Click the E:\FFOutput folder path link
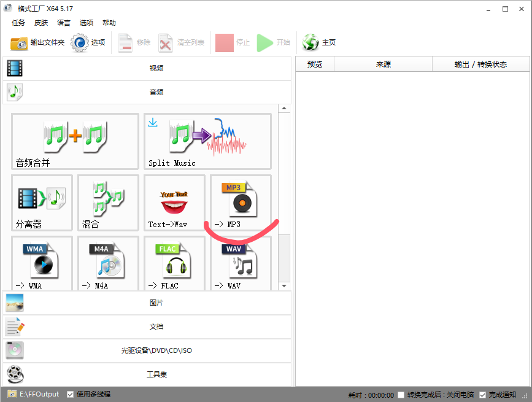Viewport: 532px width, 402px height. tap(39, 394)
